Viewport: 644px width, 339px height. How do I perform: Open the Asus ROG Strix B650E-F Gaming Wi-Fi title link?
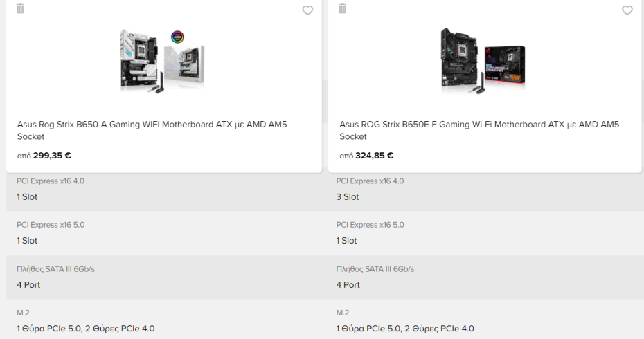(479, 130)
